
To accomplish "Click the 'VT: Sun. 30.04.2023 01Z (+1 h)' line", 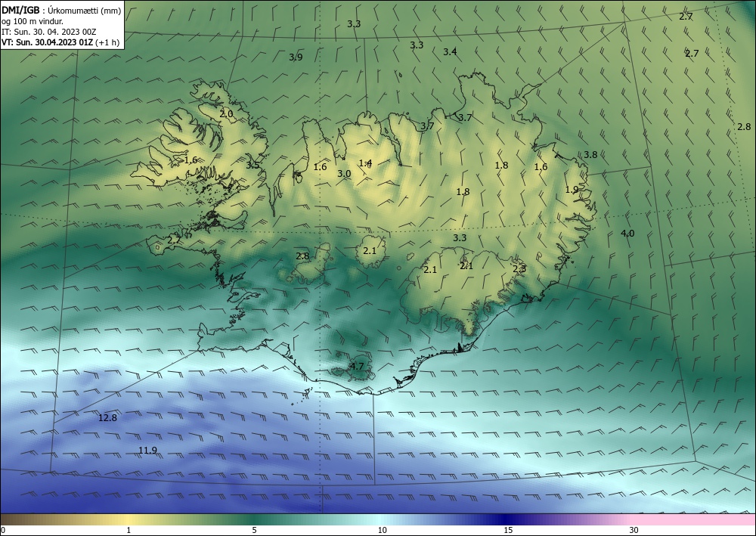I will point(60,42).
